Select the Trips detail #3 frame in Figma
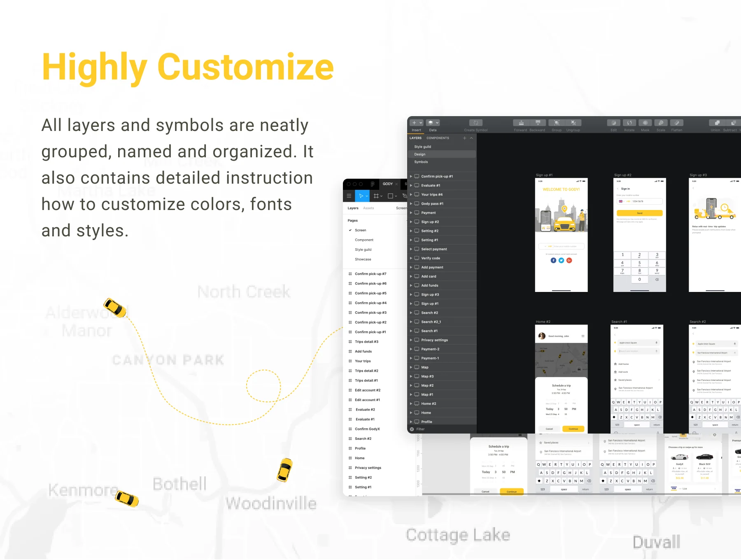The width and height of the screenshot is (741, 560). point(375,342)
